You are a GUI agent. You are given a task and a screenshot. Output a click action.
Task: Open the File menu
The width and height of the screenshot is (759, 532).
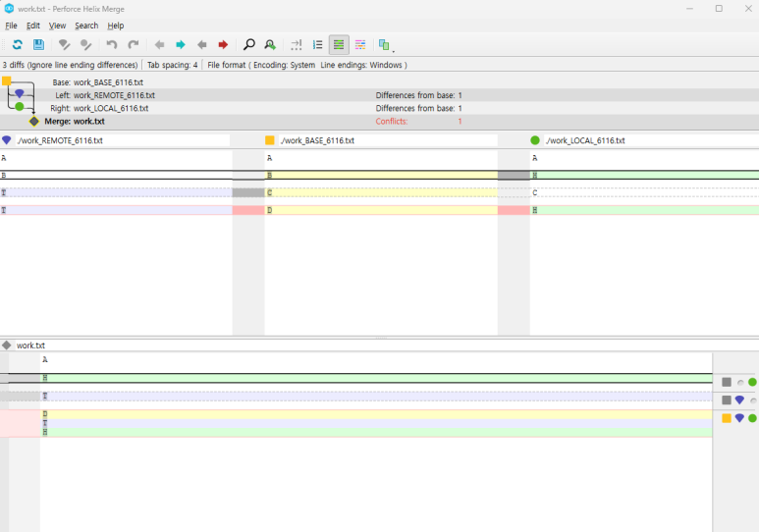(x=11, y=26)
